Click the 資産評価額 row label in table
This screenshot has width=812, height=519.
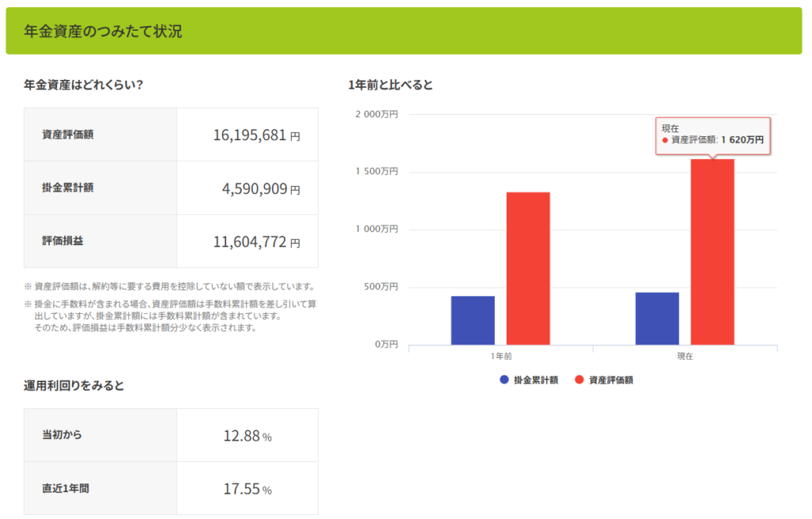68,135
